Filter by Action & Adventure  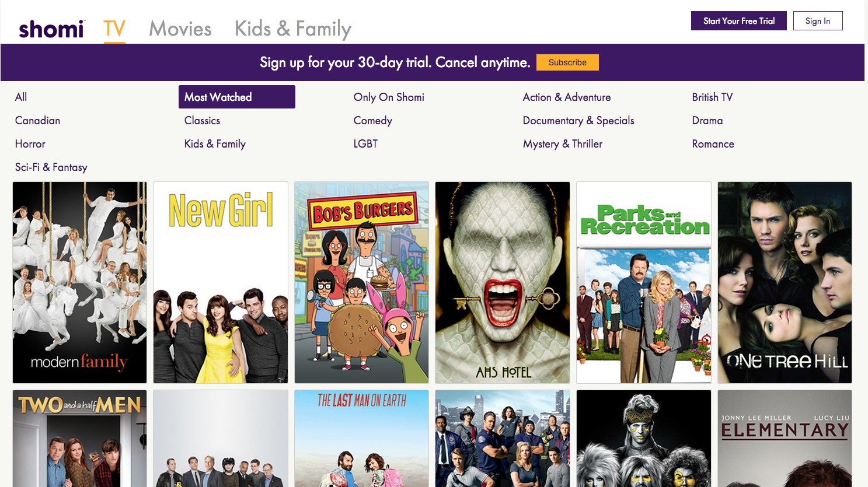567,97
